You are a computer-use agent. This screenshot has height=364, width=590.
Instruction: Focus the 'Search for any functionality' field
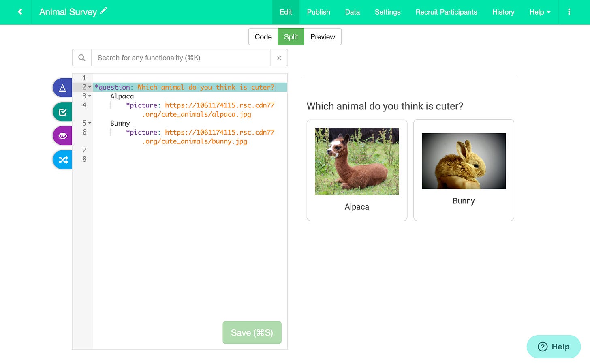coord(181,58)
